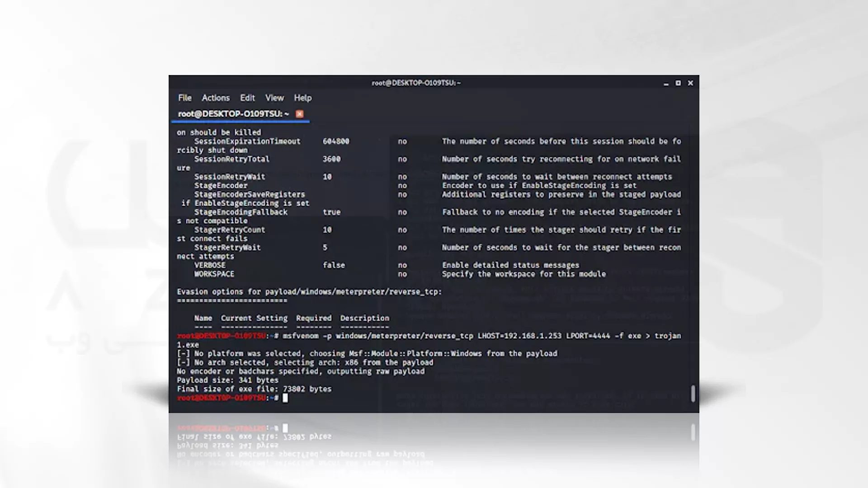The height and width of the screenshot is (488, 868).
Task: Open the File menu
Action: [184, 98]
